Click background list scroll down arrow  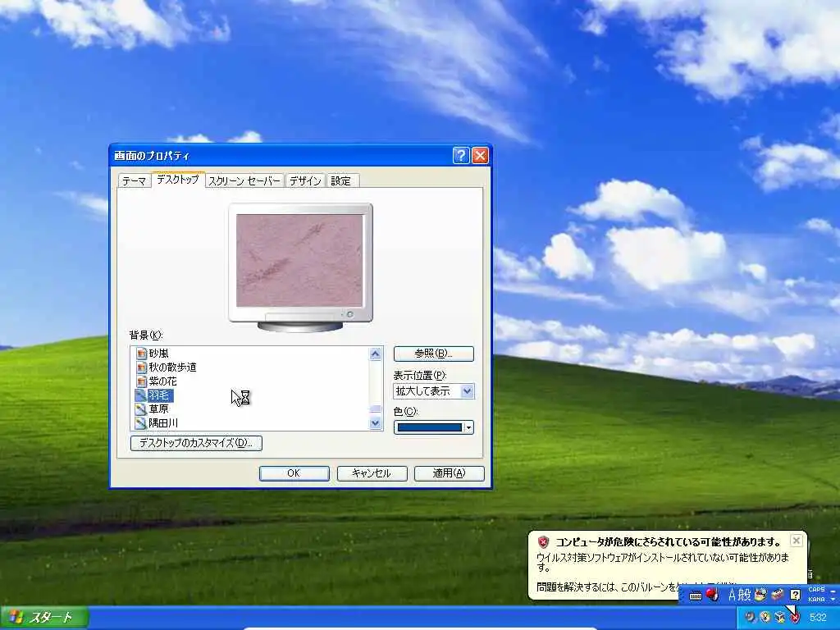376,422
